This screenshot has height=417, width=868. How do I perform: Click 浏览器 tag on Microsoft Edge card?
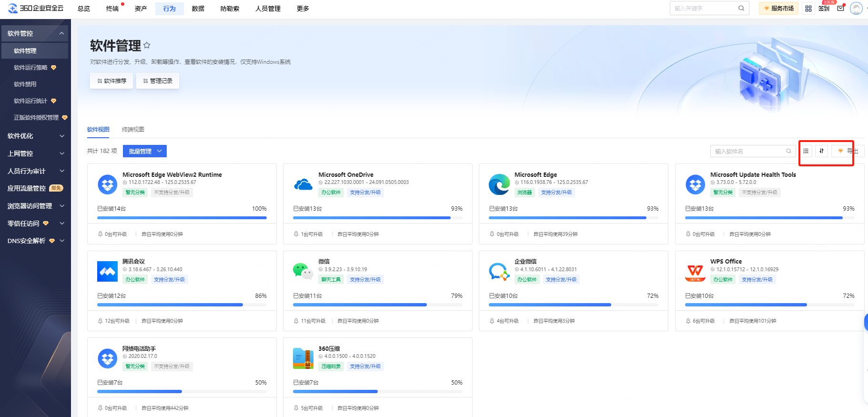525,193
